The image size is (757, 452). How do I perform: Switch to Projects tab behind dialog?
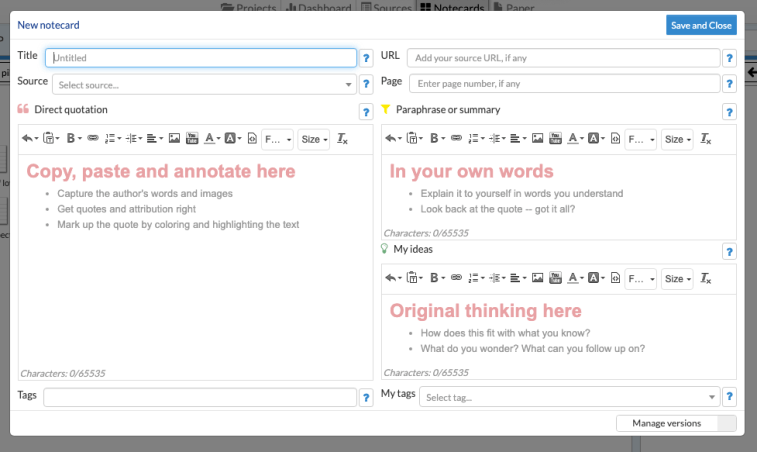tap(249, 8)
